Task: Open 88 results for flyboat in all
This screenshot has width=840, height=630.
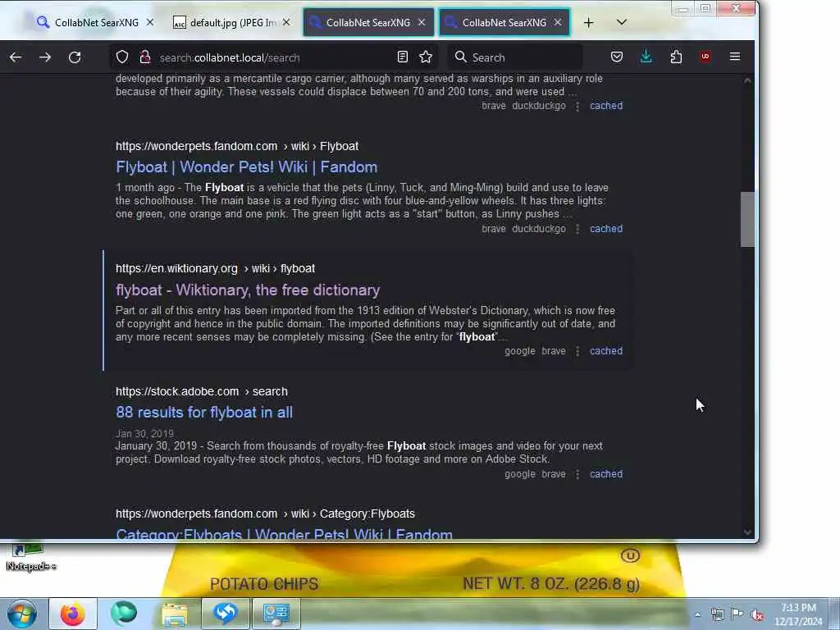Action: (204, 413)
